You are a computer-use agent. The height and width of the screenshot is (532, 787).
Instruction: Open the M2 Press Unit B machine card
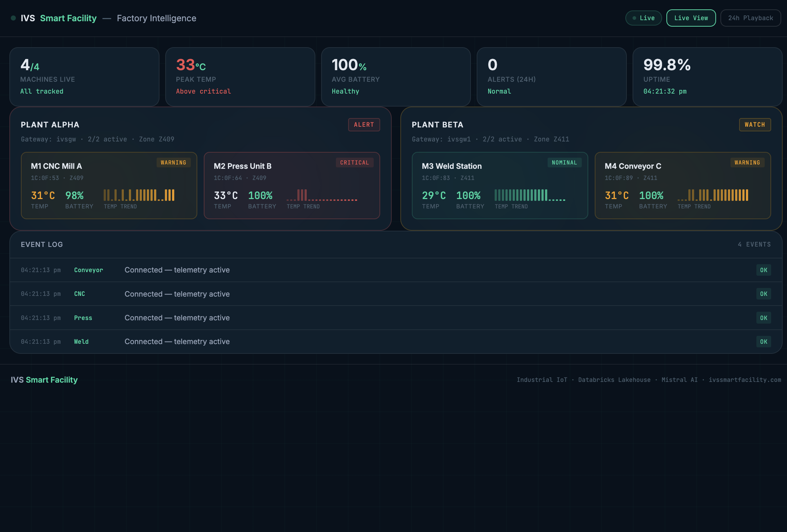coord(292,185)
